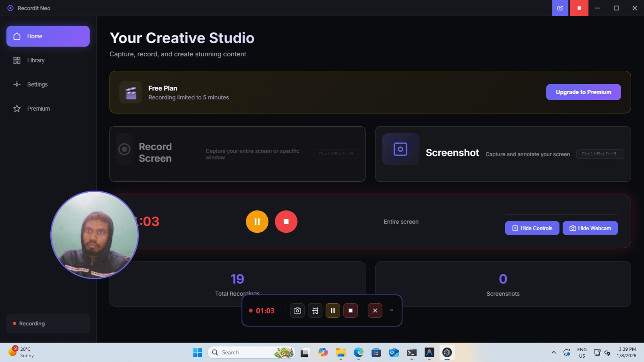Click the annotate icon in floating toolbar
This screenshot has height=362, width=644.
[315, 311]
